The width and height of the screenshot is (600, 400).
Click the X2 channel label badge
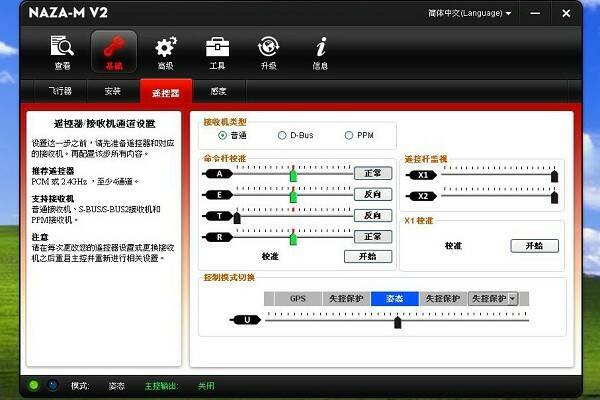[422, 196]
